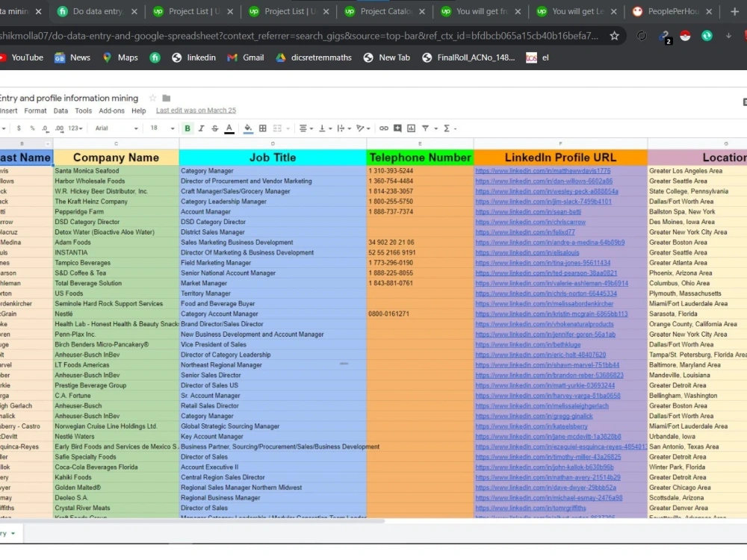Open sean-betti LinkedIn profile link
Viewport: 747px width, 560px height.
coord(528,212)
